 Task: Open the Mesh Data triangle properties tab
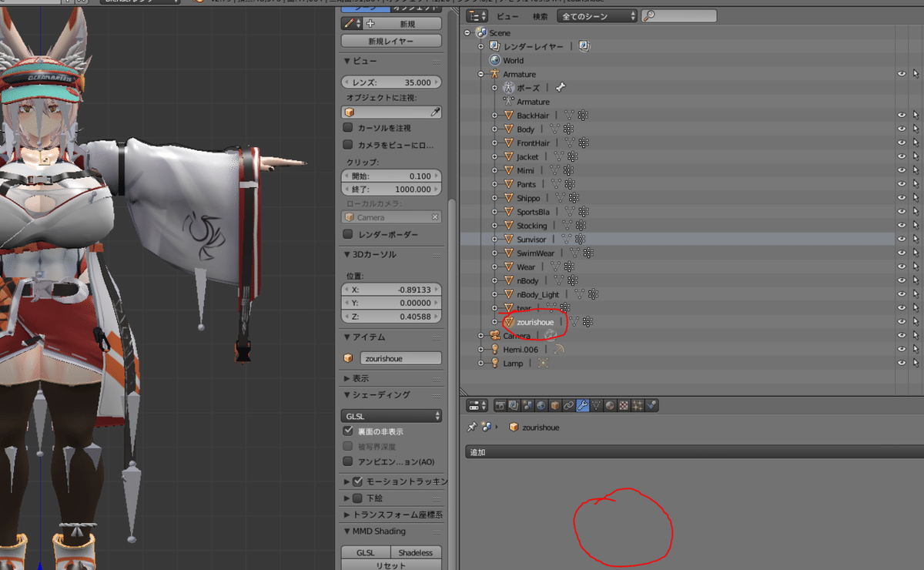tap(597, 405)
